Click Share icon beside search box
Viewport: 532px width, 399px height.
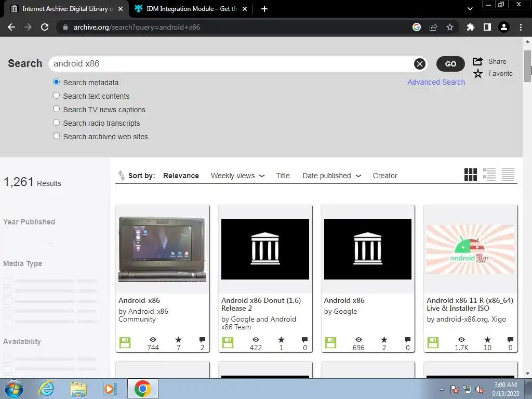[478, 61]
